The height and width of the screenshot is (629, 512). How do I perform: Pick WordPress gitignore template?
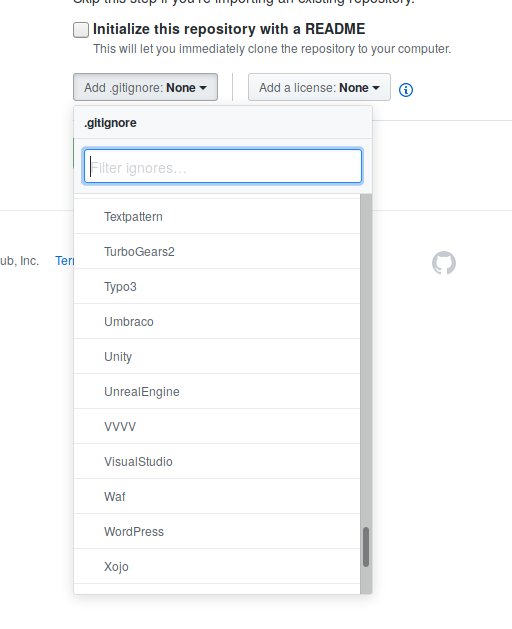pos(217,532)
